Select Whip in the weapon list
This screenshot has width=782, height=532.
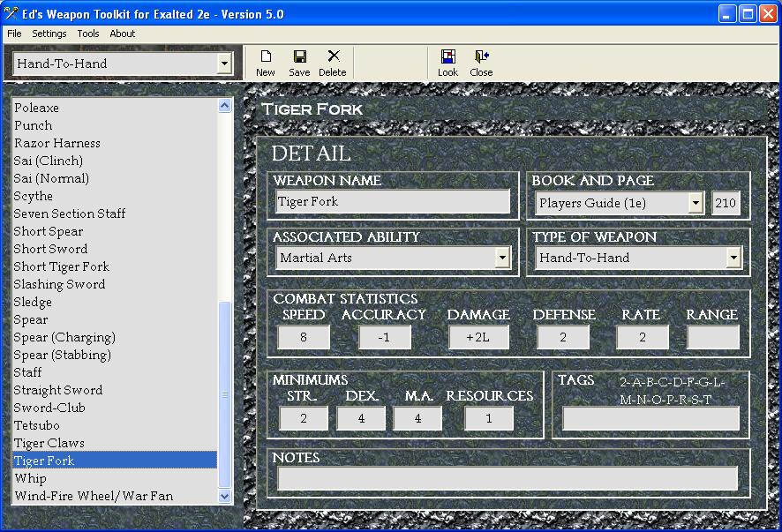coord(115,478)
